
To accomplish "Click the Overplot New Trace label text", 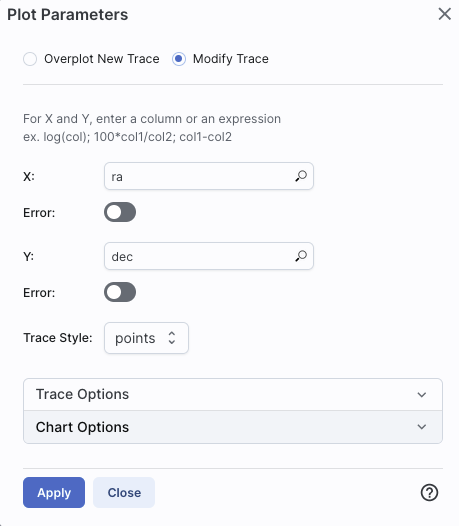I will coord(102,59).
